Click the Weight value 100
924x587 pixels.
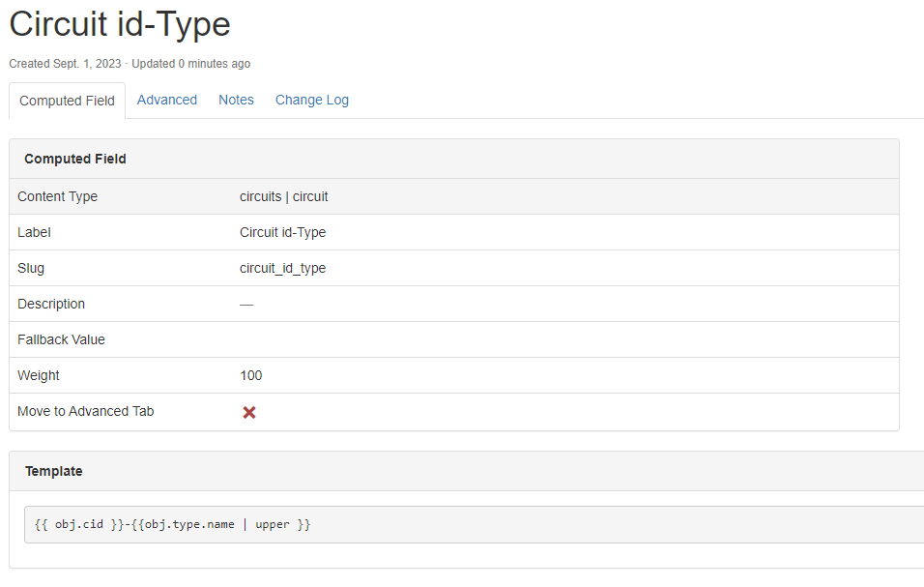(250, 375)
